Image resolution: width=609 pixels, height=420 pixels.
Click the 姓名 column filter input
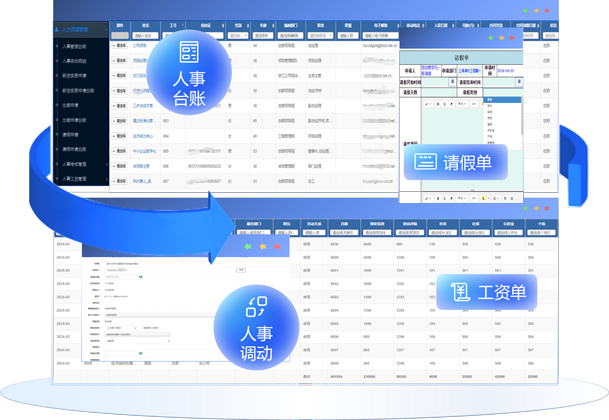tap(146, 35)
